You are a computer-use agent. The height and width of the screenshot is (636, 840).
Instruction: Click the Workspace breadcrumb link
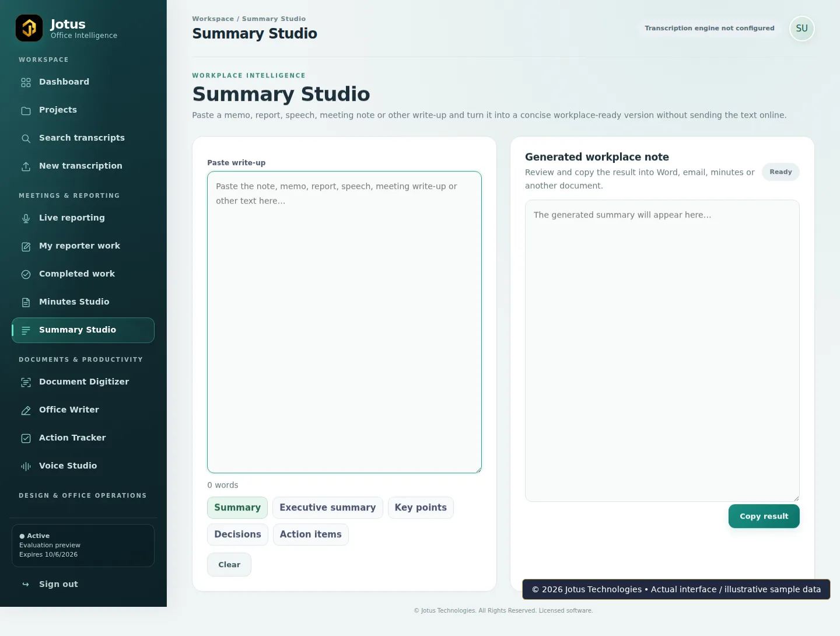213,19
